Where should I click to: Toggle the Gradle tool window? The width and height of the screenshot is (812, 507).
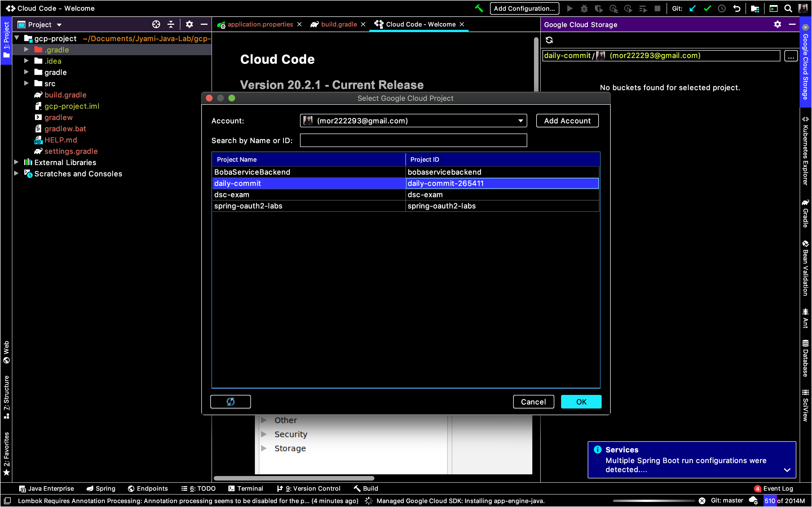[805, 214]
